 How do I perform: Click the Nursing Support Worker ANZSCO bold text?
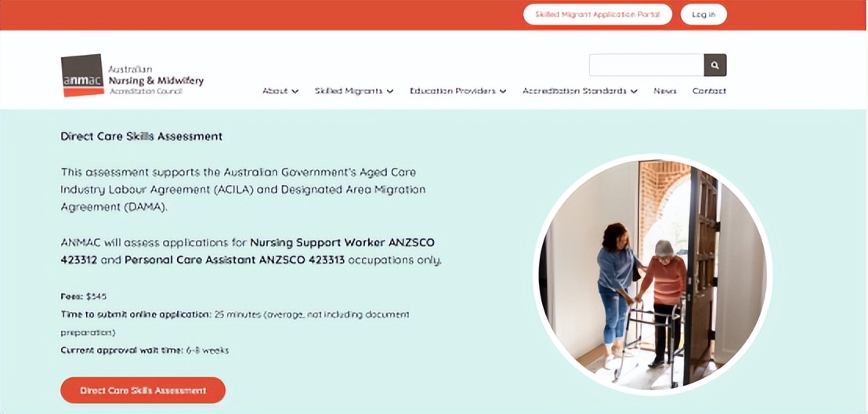[342, 243]
